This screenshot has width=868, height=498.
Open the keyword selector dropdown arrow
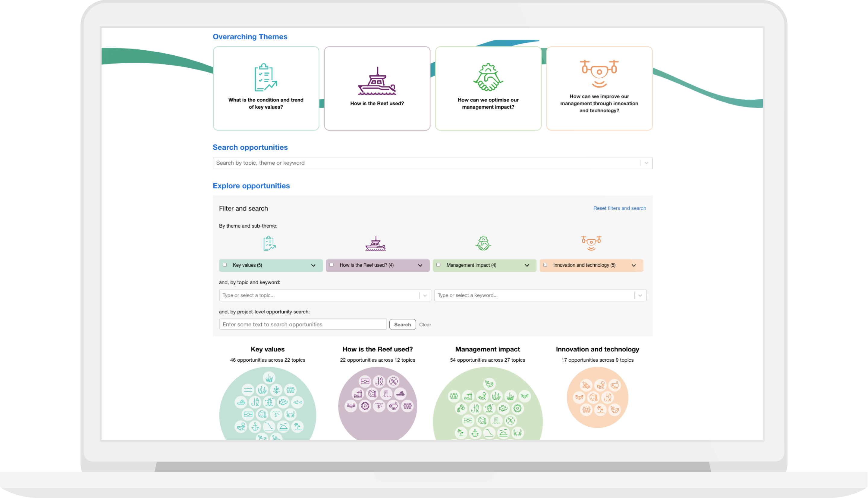point(640,295)
